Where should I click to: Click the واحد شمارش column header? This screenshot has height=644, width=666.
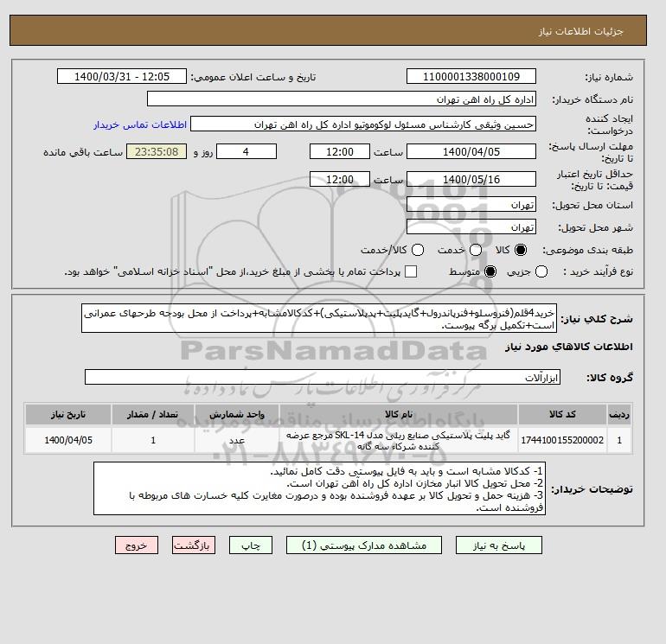[237, 414]
